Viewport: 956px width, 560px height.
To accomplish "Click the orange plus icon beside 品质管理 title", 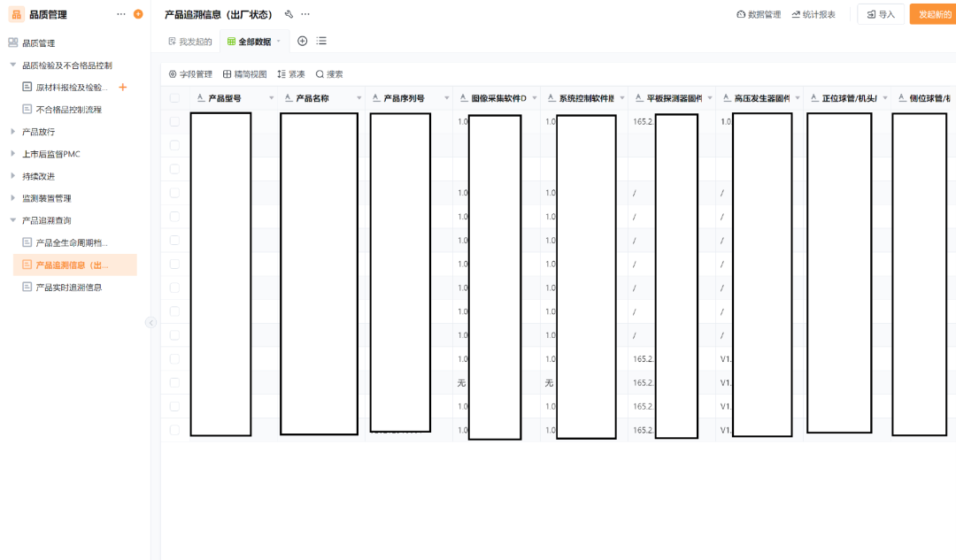I will [x=137, y=14].
